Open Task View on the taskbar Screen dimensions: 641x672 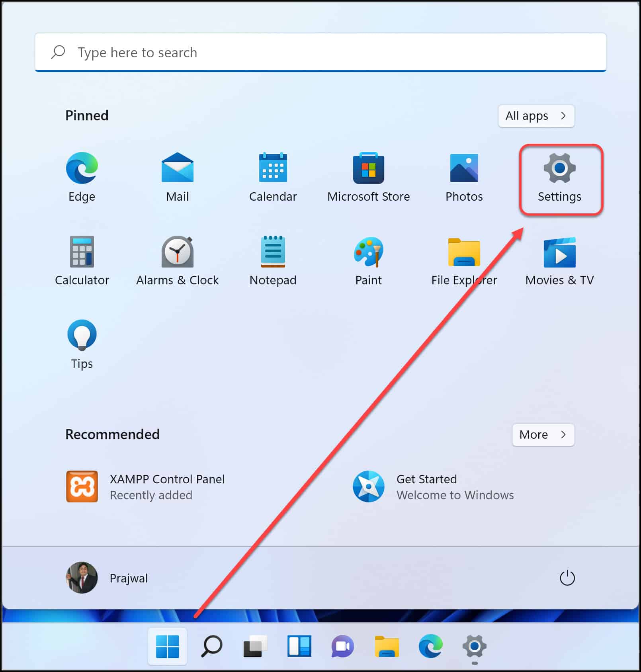pyautogui.click(x=255, y=646)
